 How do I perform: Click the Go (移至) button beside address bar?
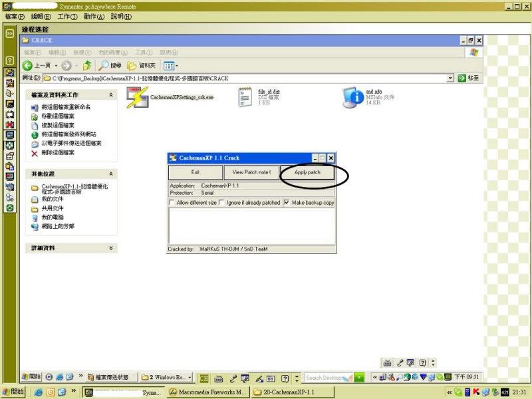(468, 78)
